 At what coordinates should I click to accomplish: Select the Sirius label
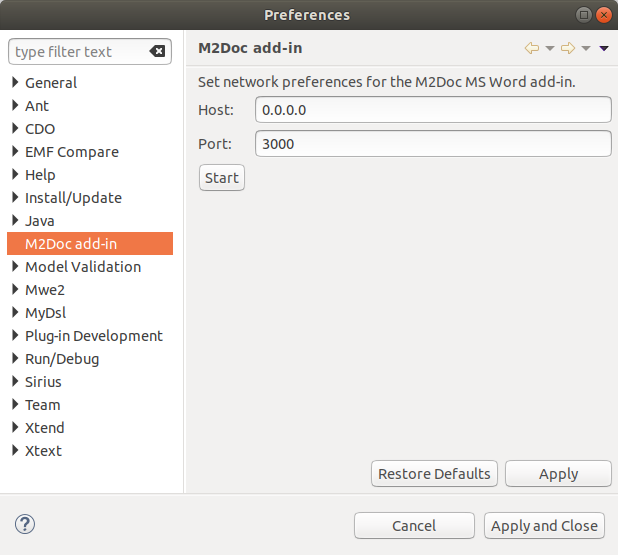click(43, 382)
